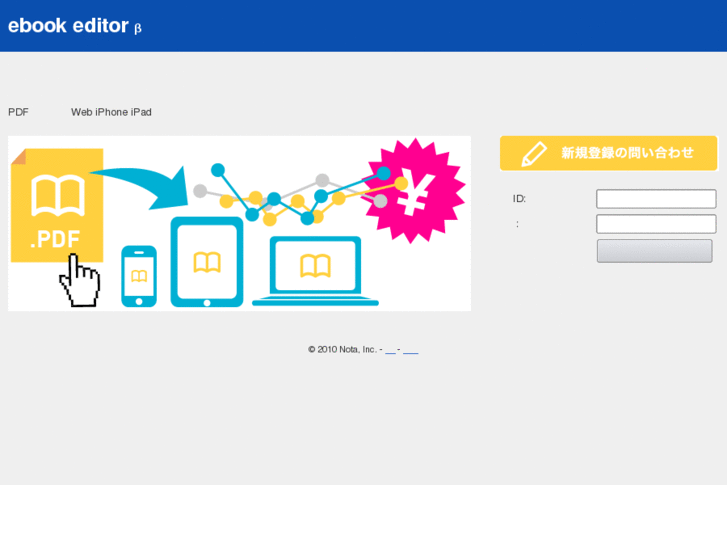
Task: Click the smartphone icon in banner
Action: [139, 276]
